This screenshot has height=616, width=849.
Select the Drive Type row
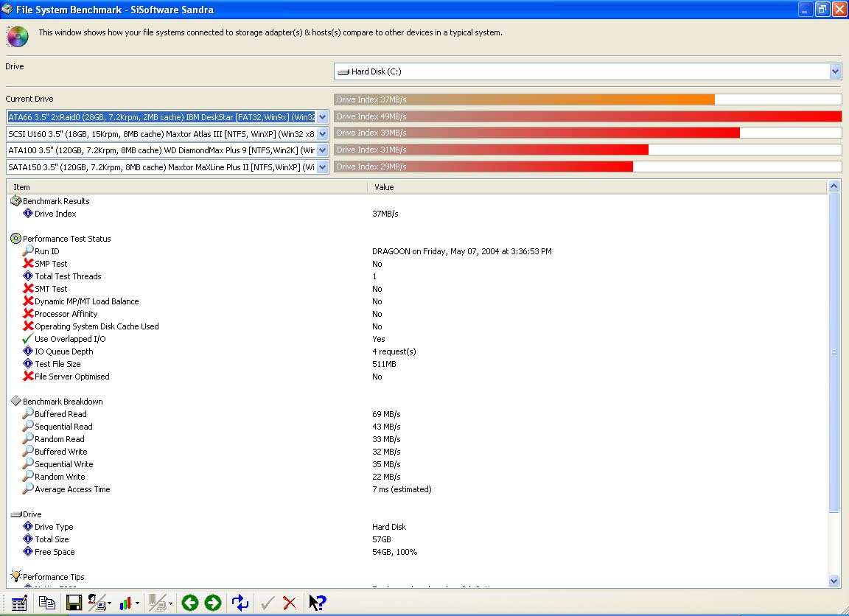click(x=417, y=527)
